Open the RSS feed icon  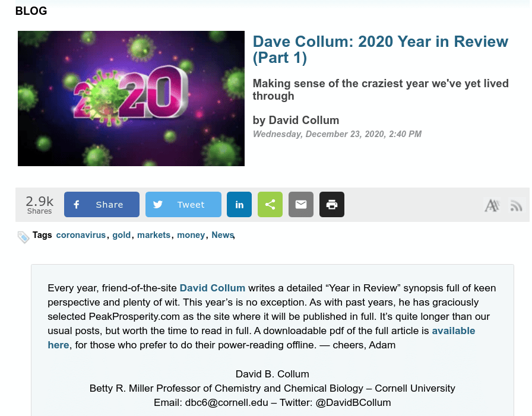click(516, 206)
